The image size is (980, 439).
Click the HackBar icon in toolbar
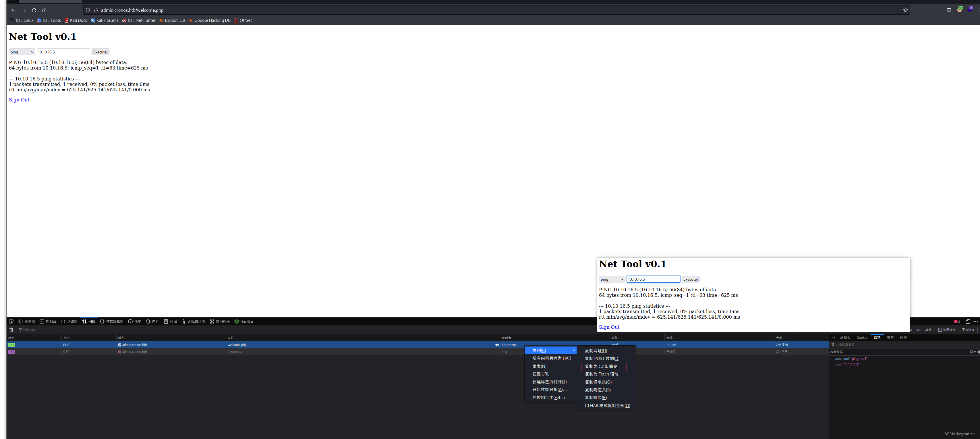[x=237, y=321]
